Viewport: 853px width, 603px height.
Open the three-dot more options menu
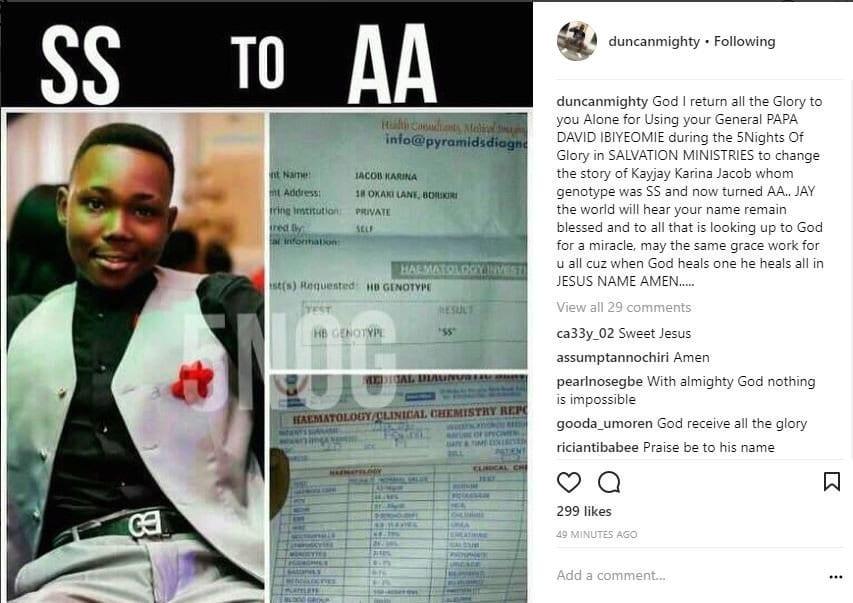coord(836,577)
